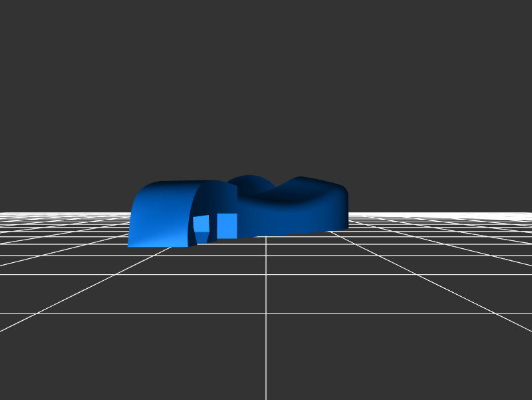This screenshot has height=400, width=532.
Task: Click the bottom-left corner of the blue model
Action: [130, 244]
